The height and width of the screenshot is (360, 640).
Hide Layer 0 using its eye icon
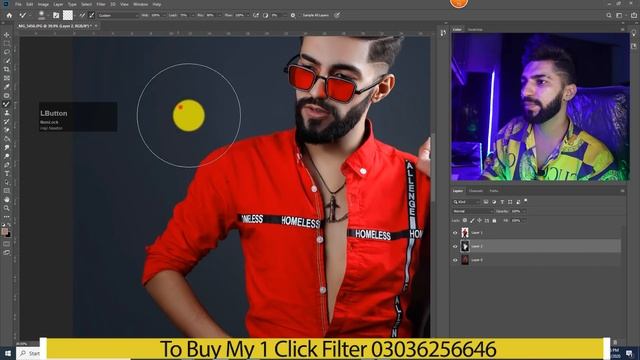click(455, 260)
